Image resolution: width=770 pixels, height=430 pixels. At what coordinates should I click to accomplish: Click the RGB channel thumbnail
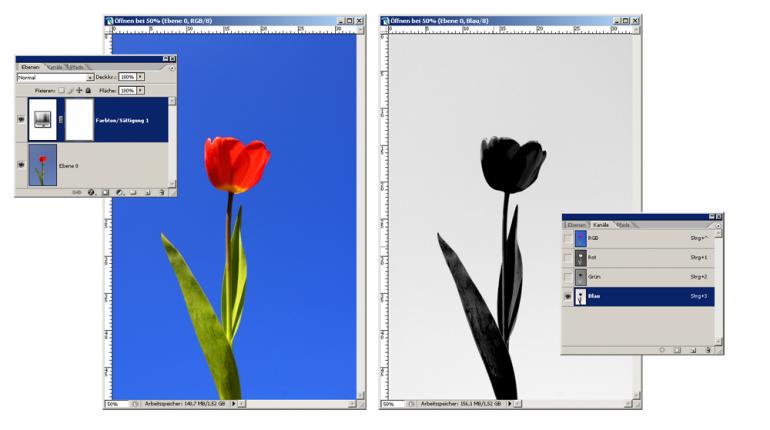580,238
